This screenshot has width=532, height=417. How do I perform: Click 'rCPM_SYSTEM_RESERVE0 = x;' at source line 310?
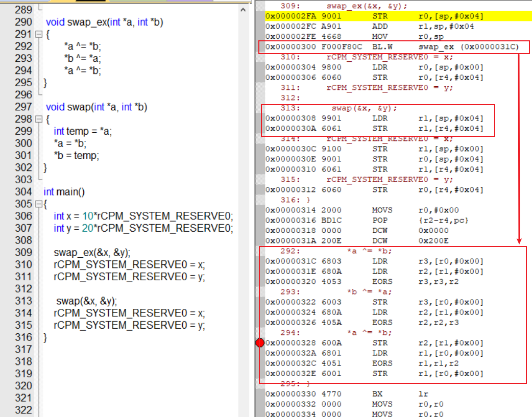[129, 265]
